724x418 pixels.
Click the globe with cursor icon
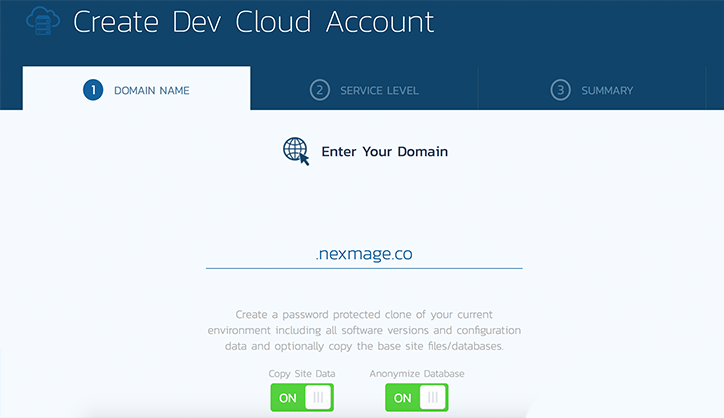[x=296, y=151]
